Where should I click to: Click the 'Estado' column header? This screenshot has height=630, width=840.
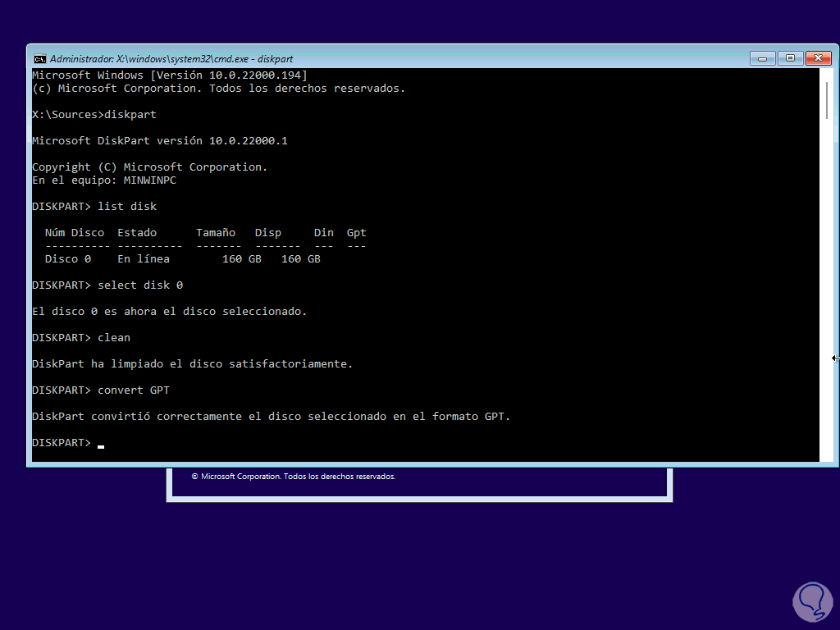point(137,232)
